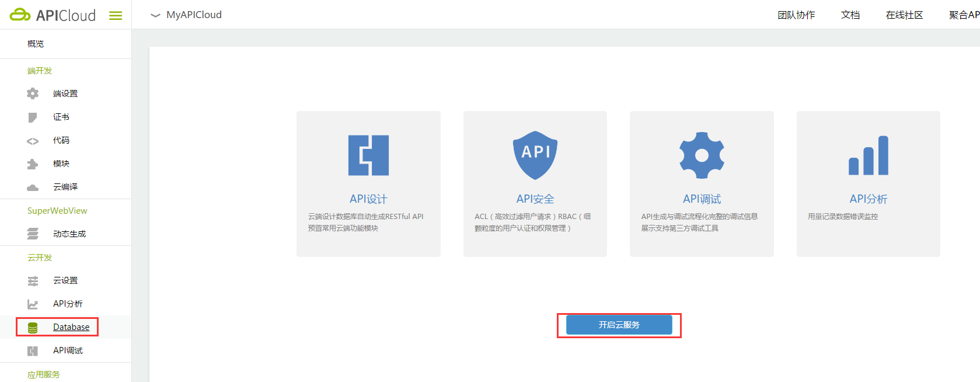Click the 代码 angle-brackets icon
This screenshot has height=382, width=980.
[x=33, y=141]
